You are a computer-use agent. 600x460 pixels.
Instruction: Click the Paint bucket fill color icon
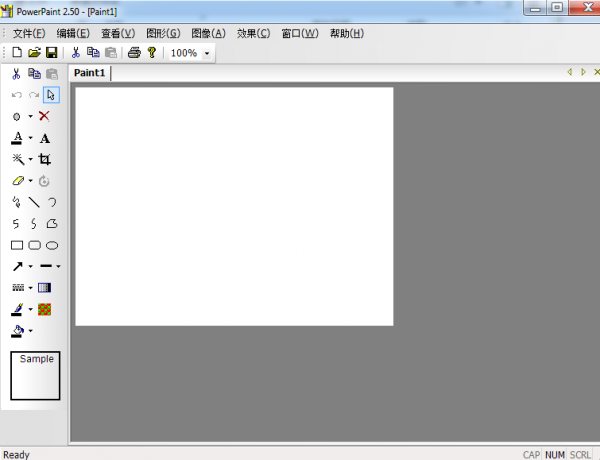(17, 331)
